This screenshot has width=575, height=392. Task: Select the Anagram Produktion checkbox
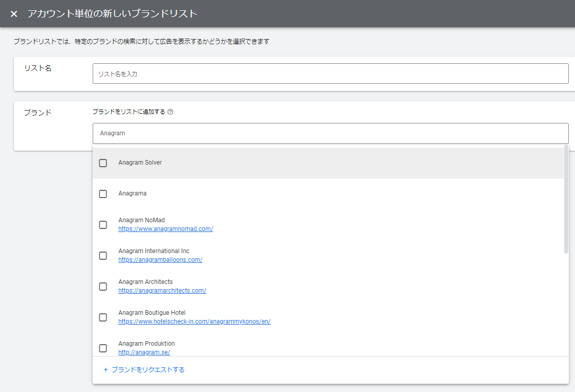pyautogui.click(x=103, y=348)
